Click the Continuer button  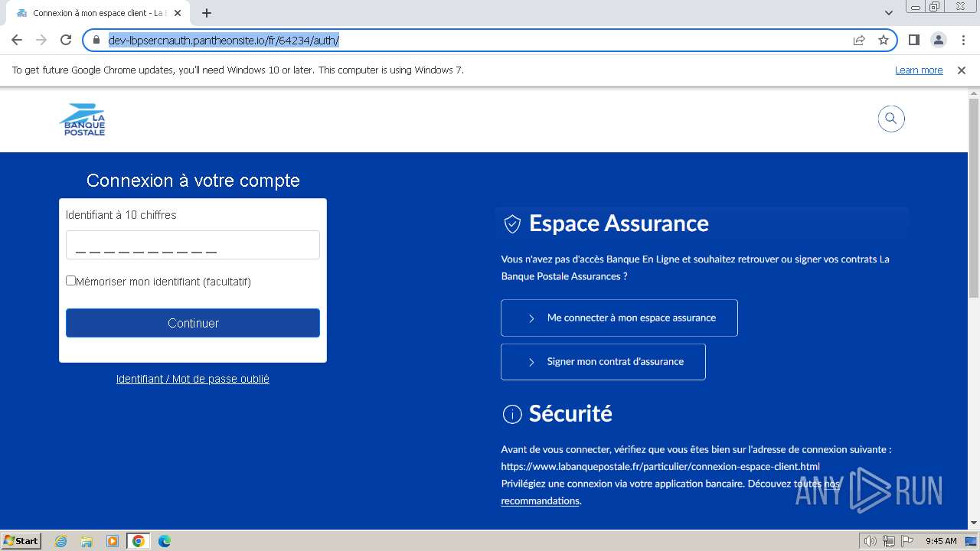pos(193,323)
